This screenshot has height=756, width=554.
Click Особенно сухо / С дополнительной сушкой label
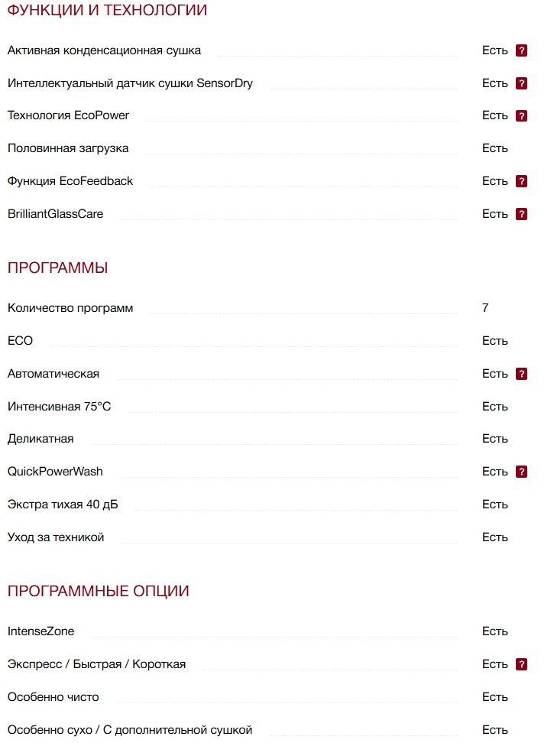[x=130, y=730]
